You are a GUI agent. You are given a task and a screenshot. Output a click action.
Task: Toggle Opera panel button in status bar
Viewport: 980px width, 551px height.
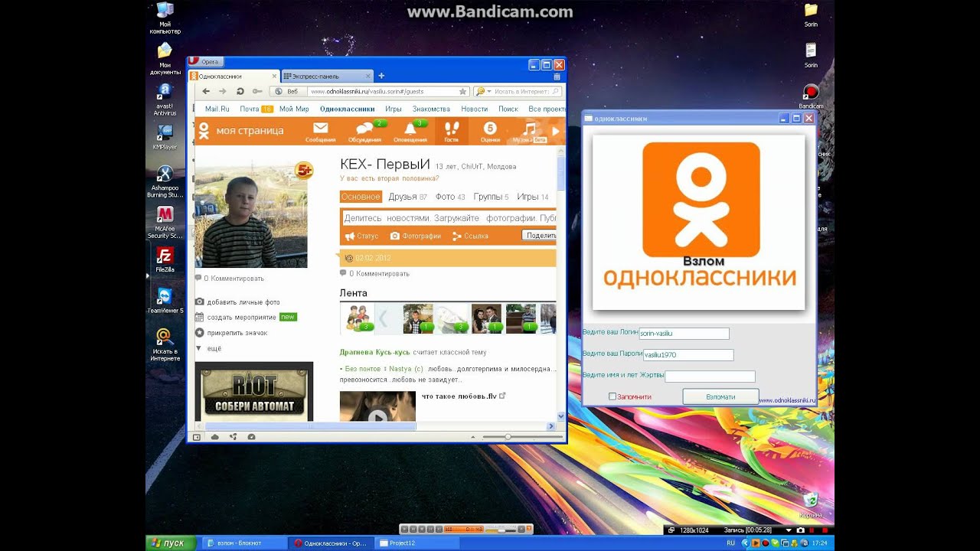197,437
